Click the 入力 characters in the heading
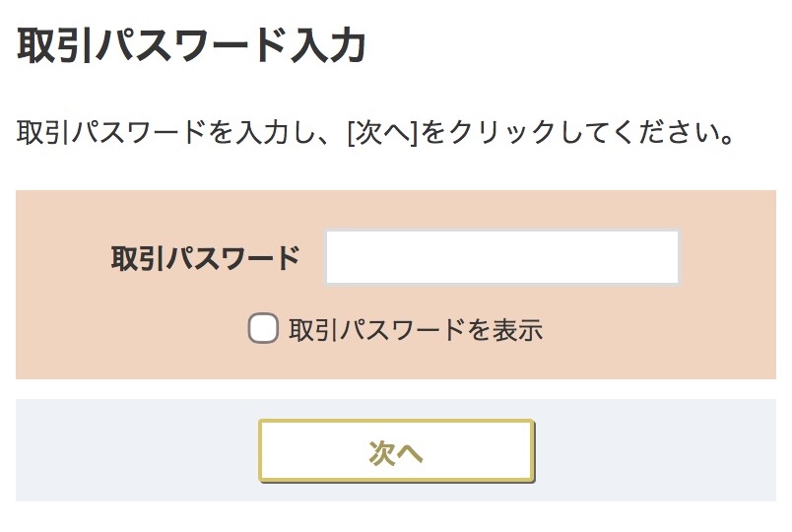This screenshot has height=532, width=792. (331, 46)
